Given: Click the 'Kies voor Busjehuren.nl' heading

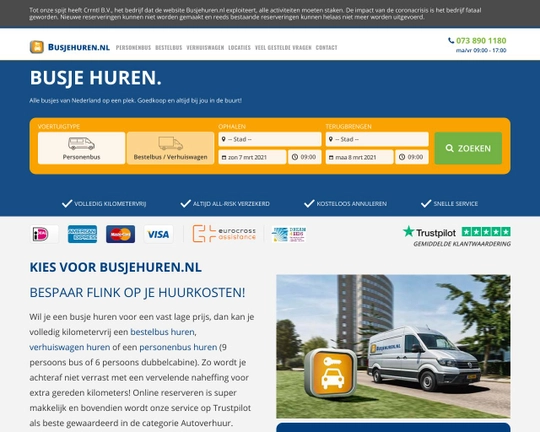Looking at the screenshot, I should (116, 268).
